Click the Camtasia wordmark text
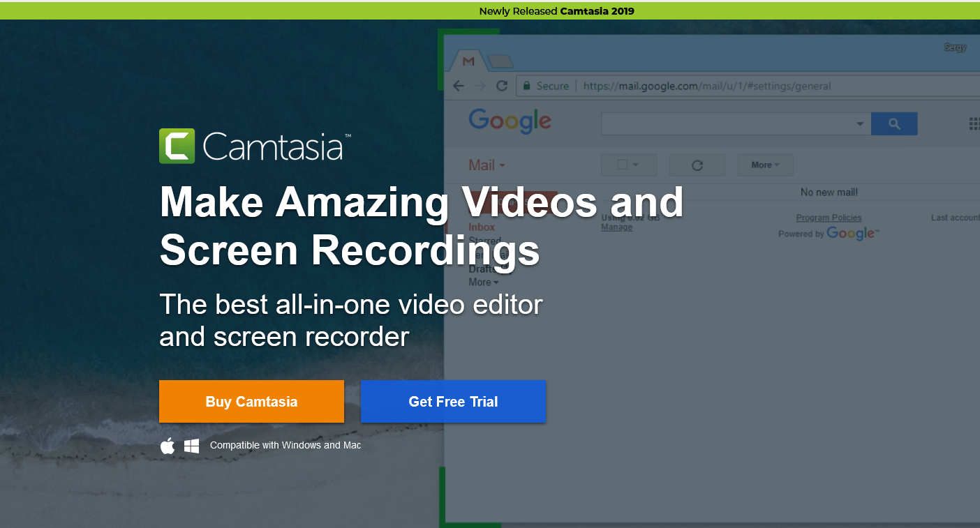The image size is (980, 528). click(277, 146)
